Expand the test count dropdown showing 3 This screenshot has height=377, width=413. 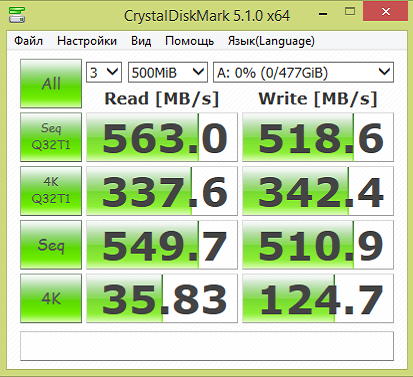(x=104, y=72)
